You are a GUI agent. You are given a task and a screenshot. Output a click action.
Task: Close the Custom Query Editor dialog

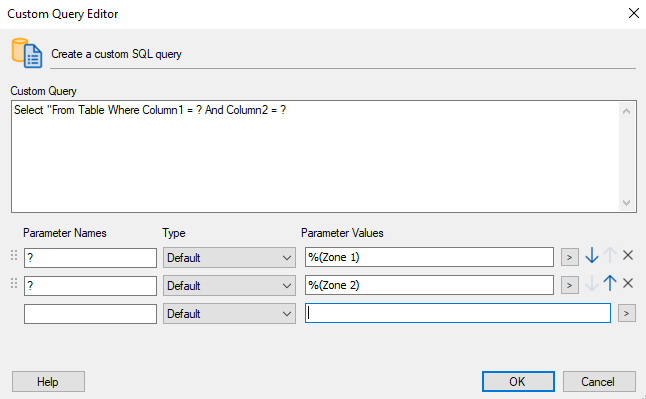pos(634,14)
